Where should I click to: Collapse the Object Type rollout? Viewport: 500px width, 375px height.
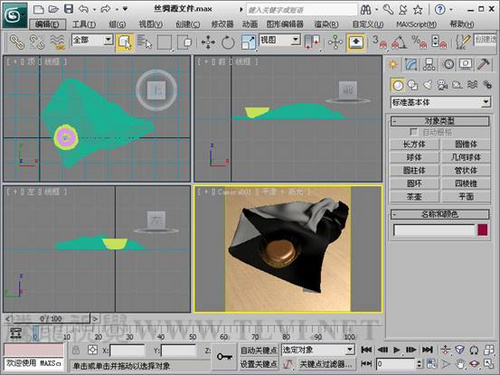pos(440,121)
